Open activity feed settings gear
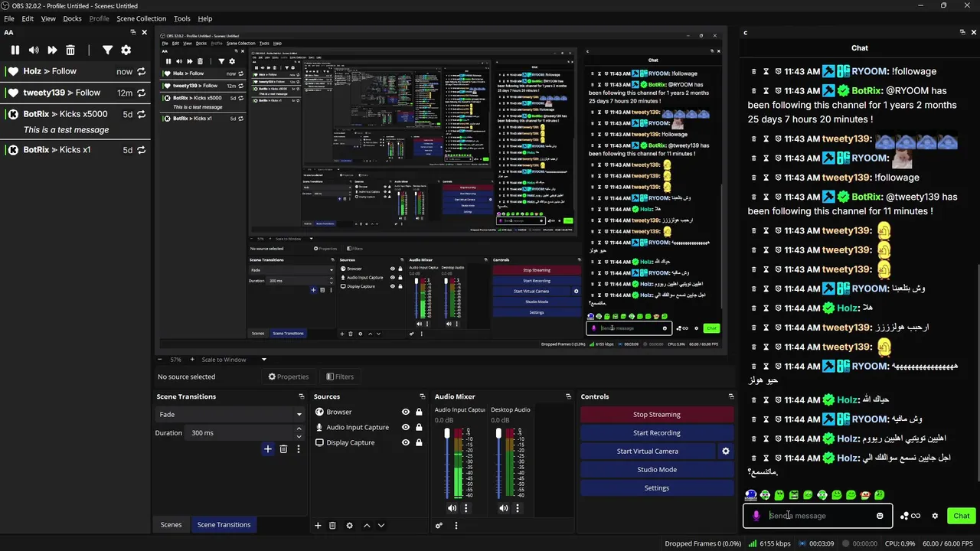Image resolution: width=980 pixels, height=551 pixels. coord(126,50)
